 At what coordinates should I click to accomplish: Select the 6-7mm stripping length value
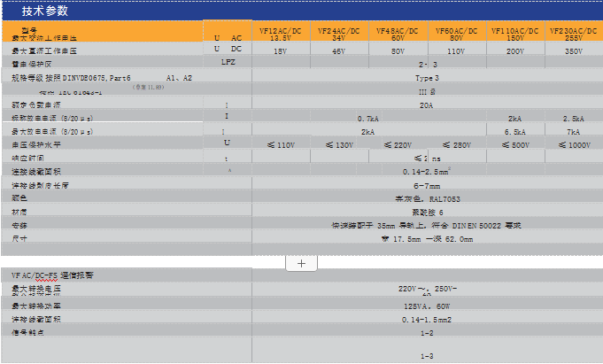click(x=427, y=186)
